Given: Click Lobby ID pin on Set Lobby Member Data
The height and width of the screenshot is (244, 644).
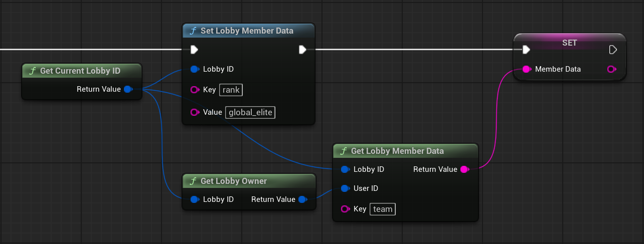Looking at the screenshot, I should 195,69.
